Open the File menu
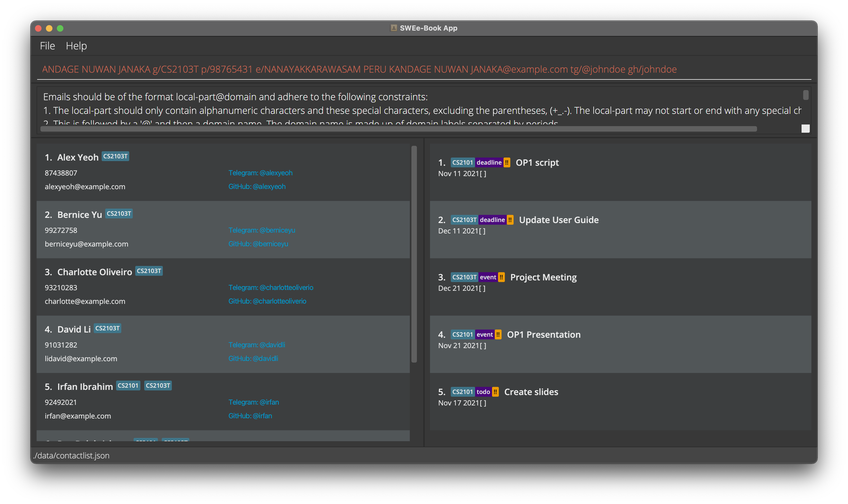Viewport: 848px width, 504px height. tap(47, 46)
